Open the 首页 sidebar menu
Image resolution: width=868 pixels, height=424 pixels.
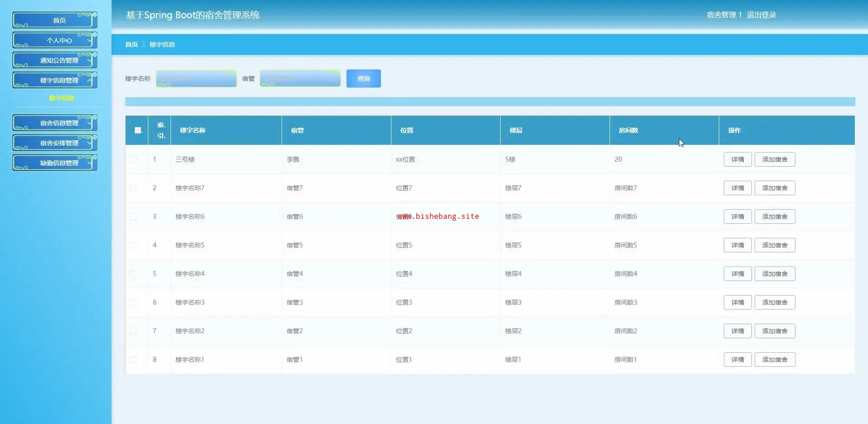click(x=55, y=20)
